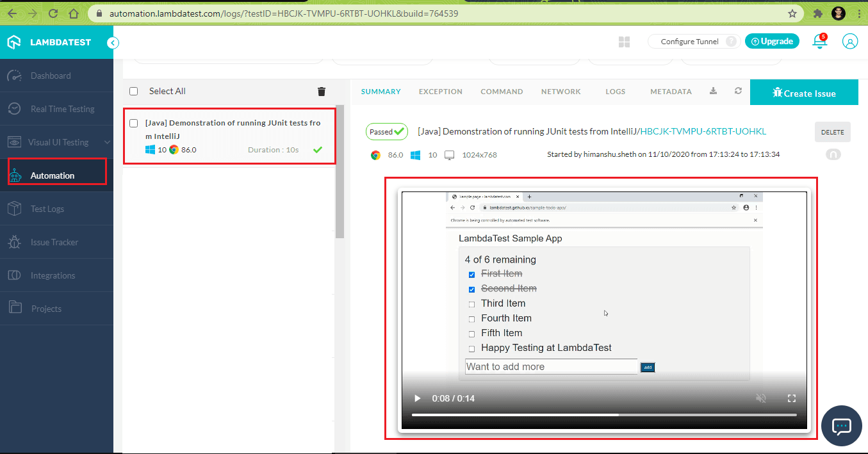
Task: Open the chat support bubble
Action: pos(840,426)
